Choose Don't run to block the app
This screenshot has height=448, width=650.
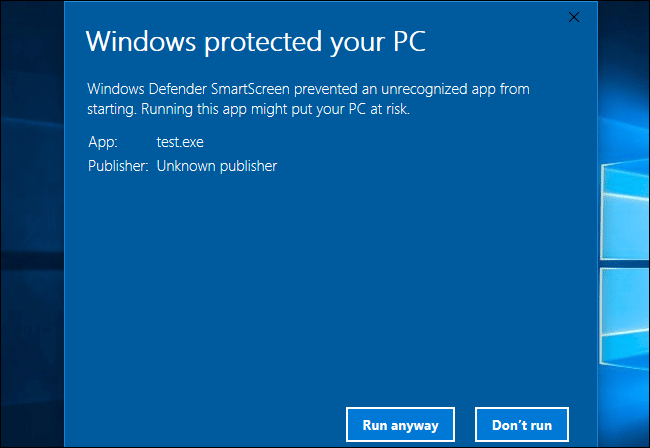point(521,424)
